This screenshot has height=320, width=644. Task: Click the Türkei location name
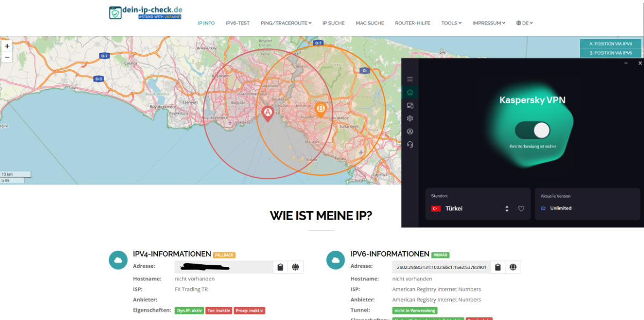pyautogui.click(x=454, y=208)
